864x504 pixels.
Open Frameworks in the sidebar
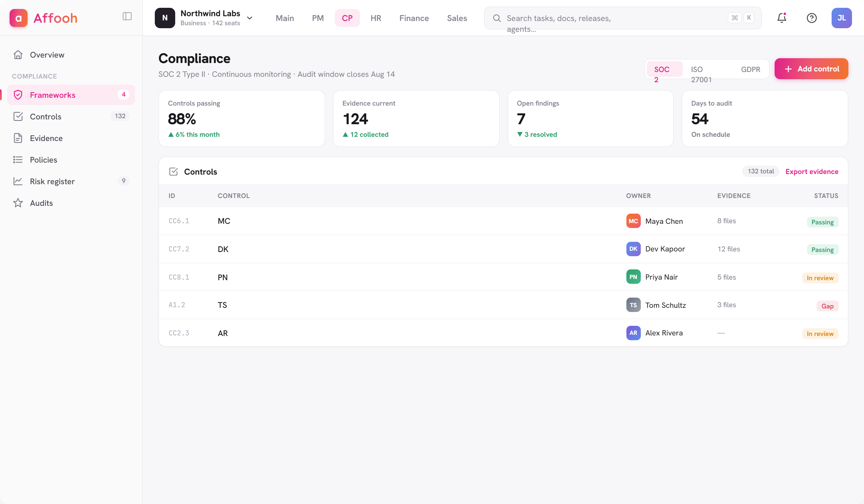71,95
